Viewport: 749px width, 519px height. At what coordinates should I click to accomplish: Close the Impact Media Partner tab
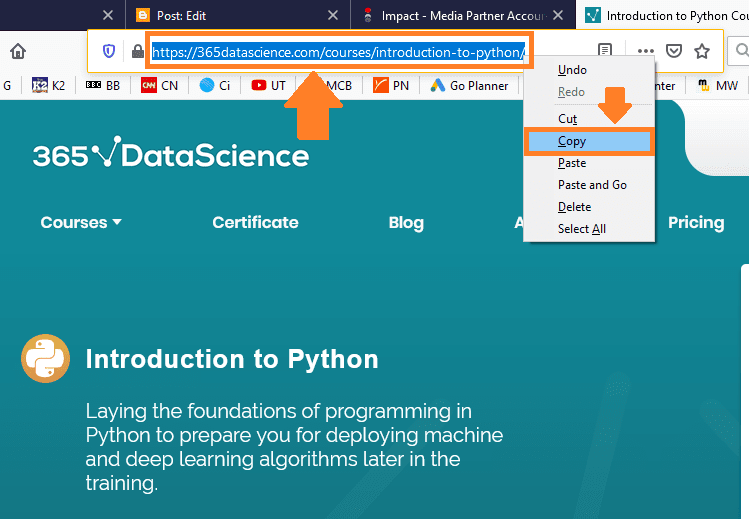(557, 16)
